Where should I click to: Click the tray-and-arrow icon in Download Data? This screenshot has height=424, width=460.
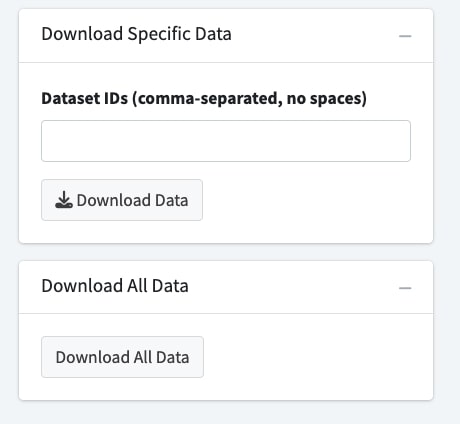(x=63, y=200)
